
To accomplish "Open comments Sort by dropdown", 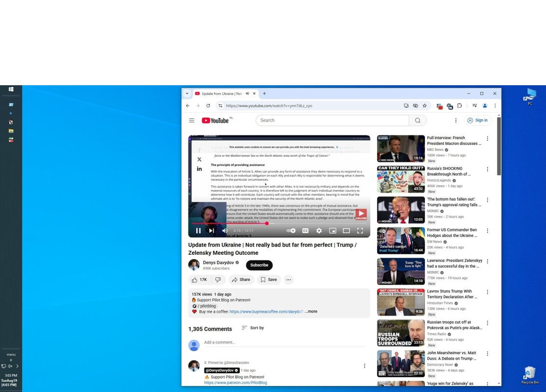I will [253, 328].
